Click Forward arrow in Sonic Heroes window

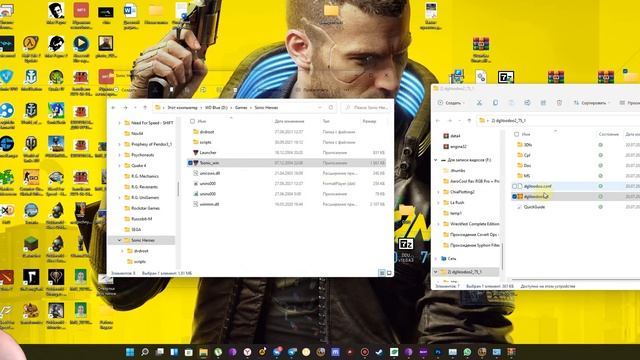point(125,107)
